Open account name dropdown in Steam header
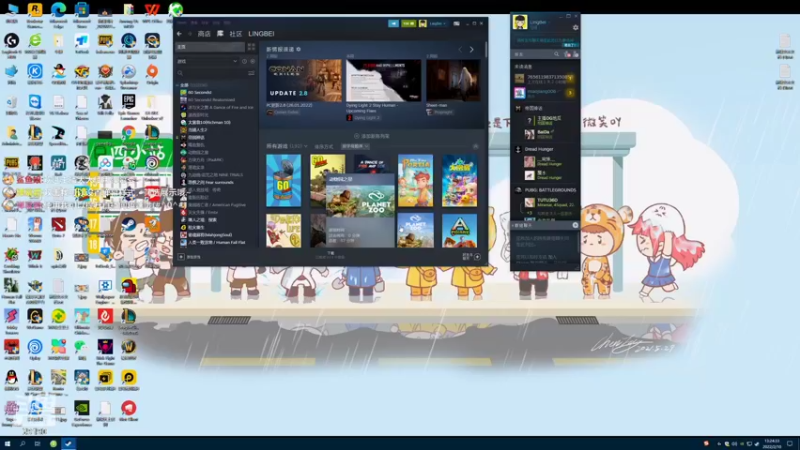The height and width of the screenshot is (450, 800). (438, 23)
